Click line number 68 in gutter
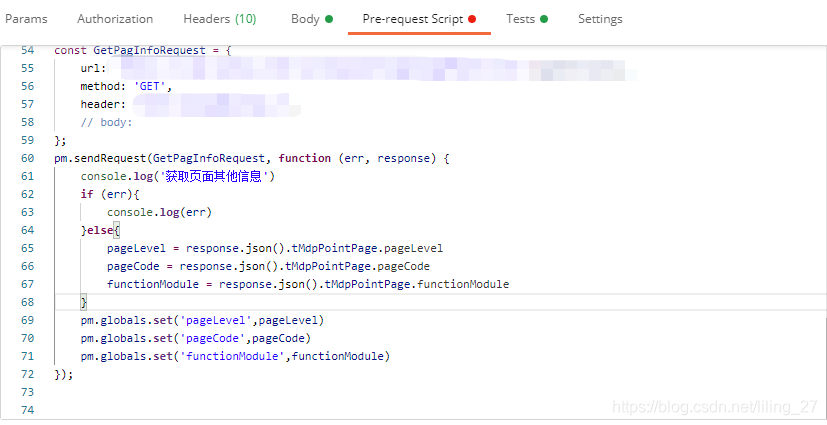Screen dimensions: 827x425 pyautogui.click(x=27, y=302)
